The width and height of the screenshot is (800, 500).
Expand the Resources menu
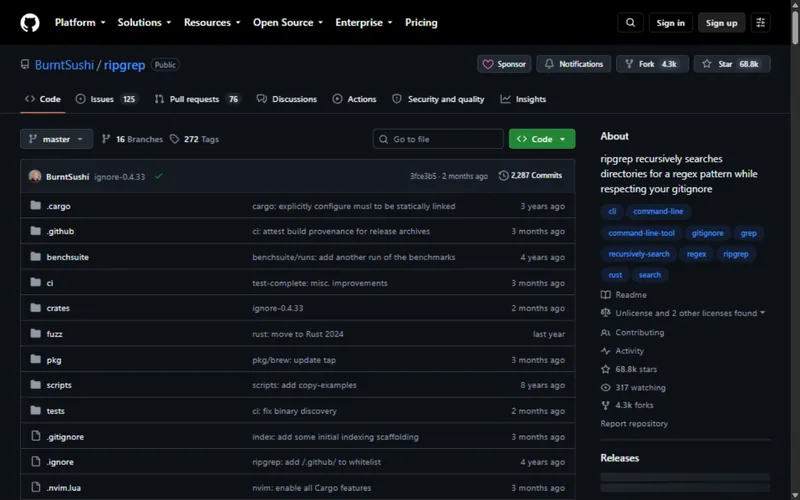(x=212, y=23)
